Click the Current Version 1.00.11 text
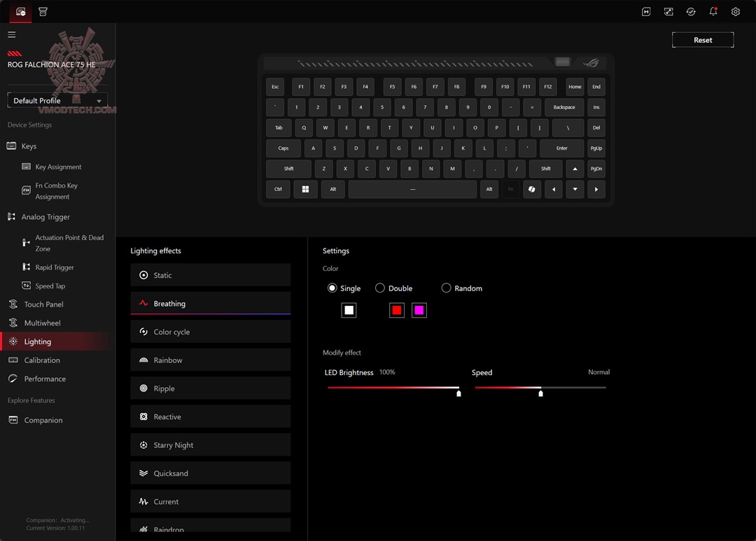756x541 pixels. [x=55, y=528]
